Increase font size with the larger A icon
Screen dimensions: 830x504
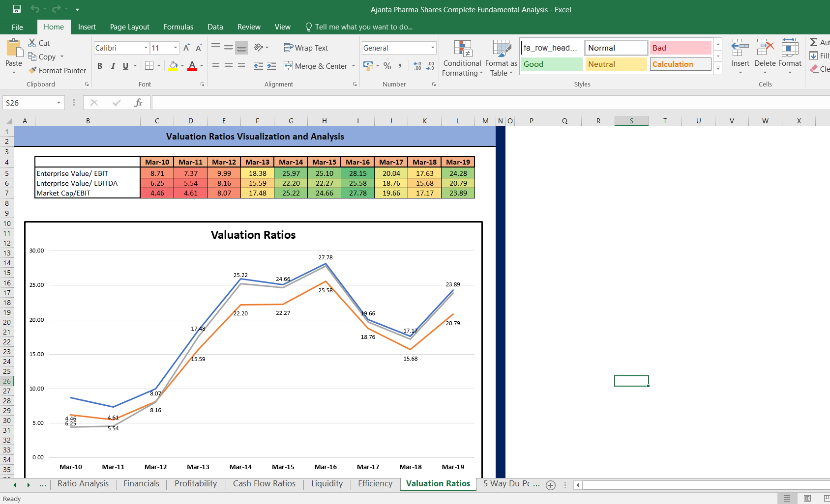(x=186, y=48)
